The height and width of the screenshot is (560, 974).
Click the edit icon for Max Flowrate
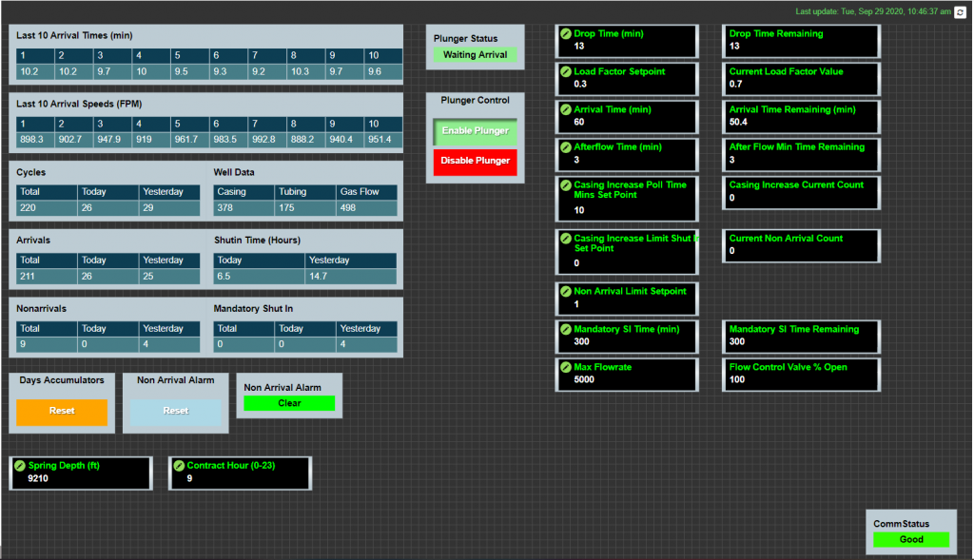(566, 368)
